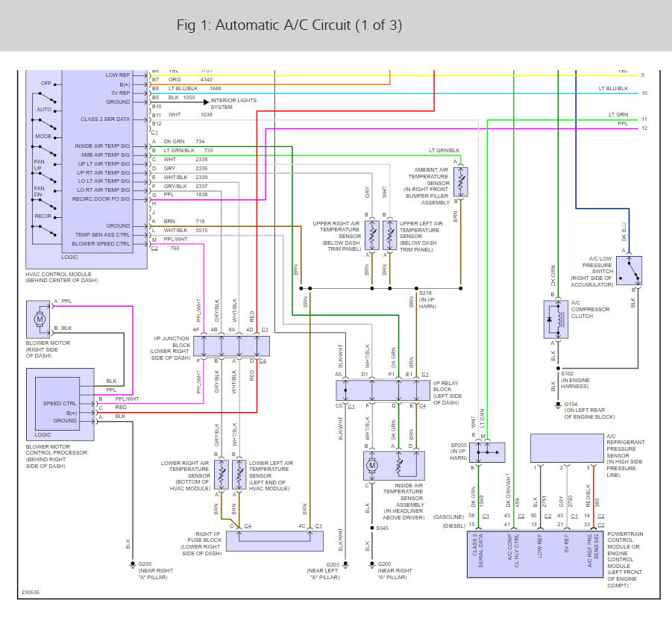
Task: Click the A/C refrigerant pressure sensor box
Action: 567,448
